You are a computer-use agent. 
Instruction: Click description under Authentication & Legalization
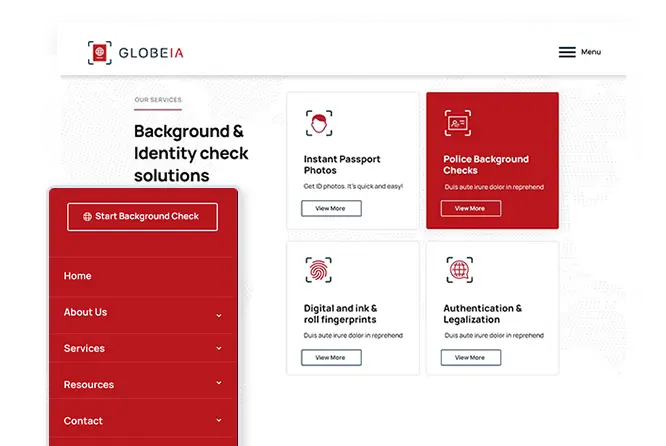(x=494, y=335)
